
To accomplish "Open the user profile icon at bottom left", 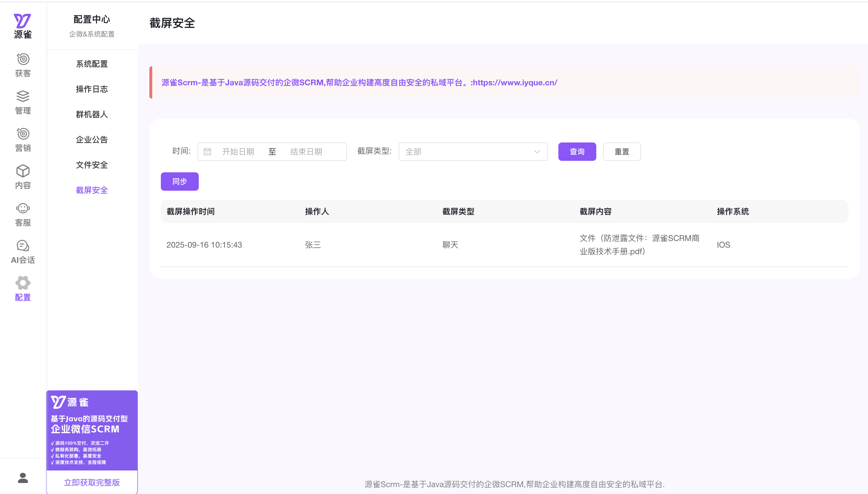I will [22, 478].
